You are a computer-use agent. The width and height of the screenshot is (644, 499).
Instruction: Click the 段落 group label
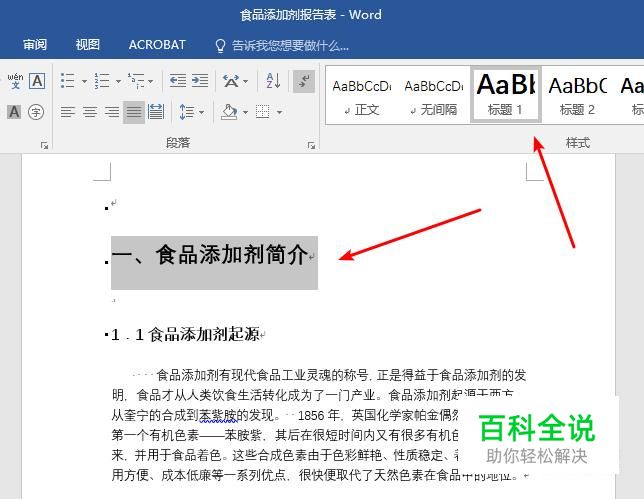point(178,143)
